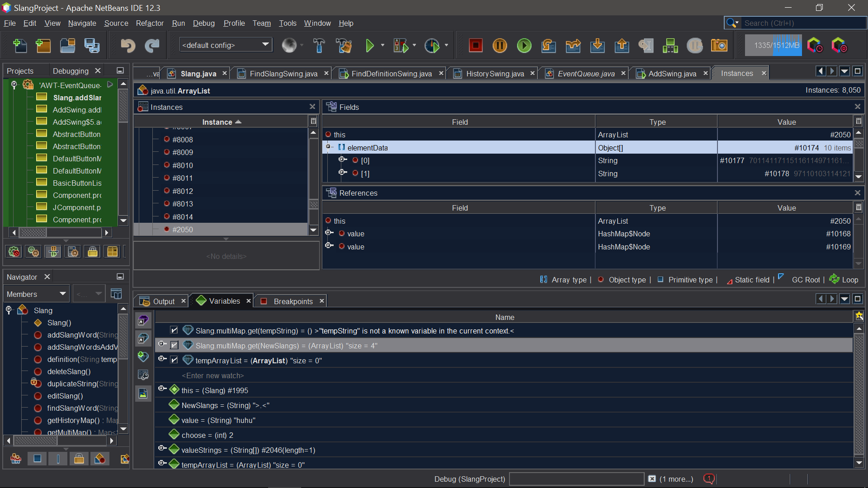Click the Save All toolbar icon
868x488 pixels.
click(x=92, y=46)
